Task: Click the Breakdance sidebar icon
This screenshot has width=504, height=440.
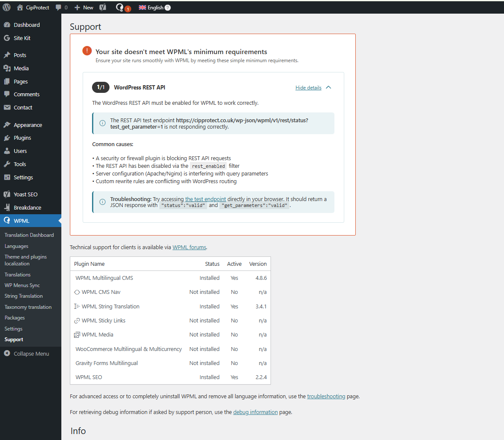Action: point(7,207)
